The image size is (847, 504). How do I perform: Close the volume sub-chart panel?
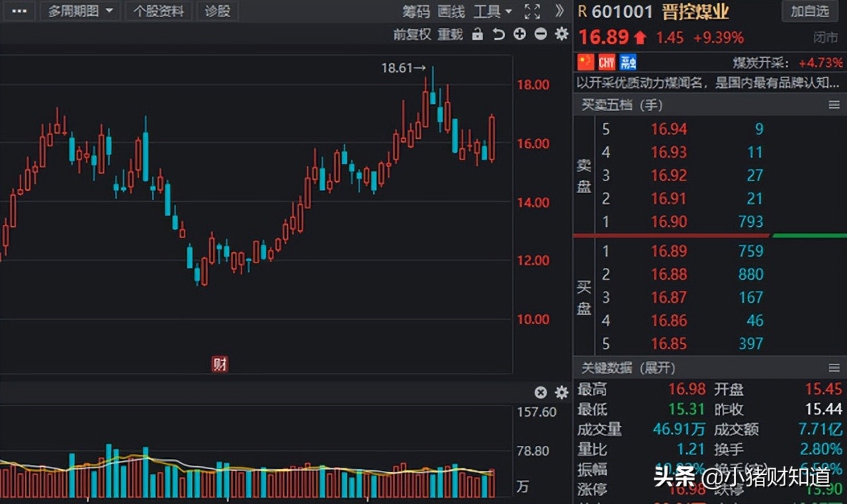(541, 392)
